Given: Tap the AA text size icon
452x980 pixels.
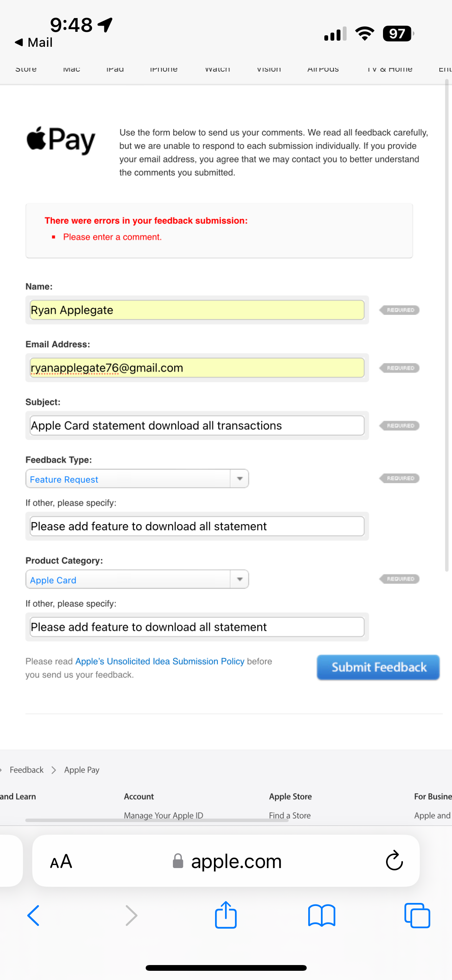Looking at the screenshot, I should (x=61, y=861).
